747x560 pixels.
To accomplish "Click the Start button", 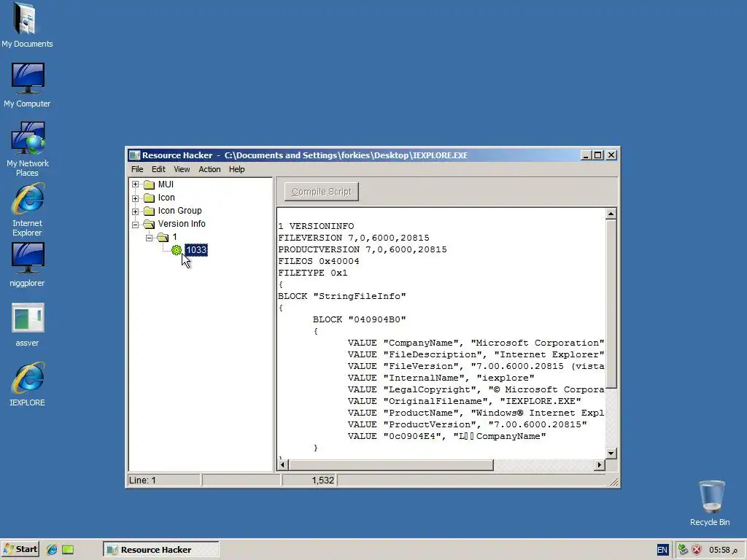I will pyautogui.click(x=20, y=549).
